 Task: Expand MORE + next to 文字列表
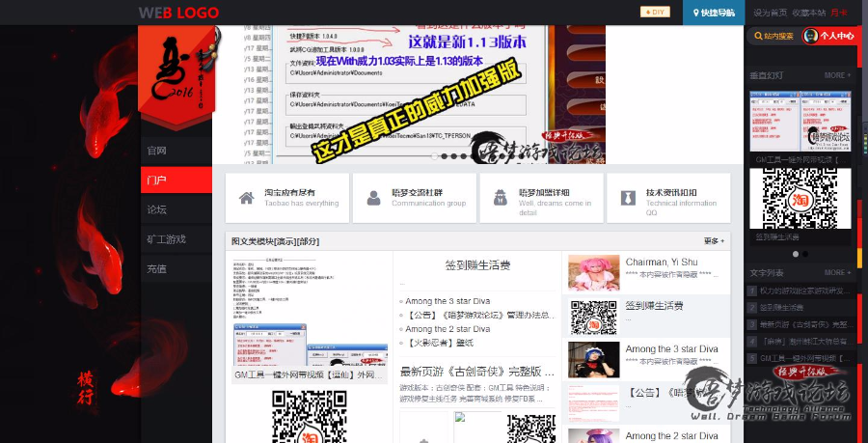pos(837,272)
